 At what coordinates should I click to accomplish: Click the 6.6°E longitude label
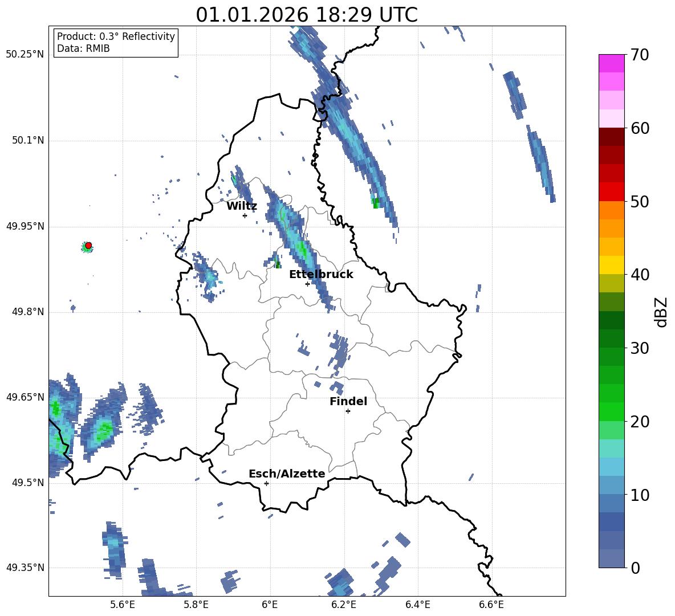coord(491,605)
